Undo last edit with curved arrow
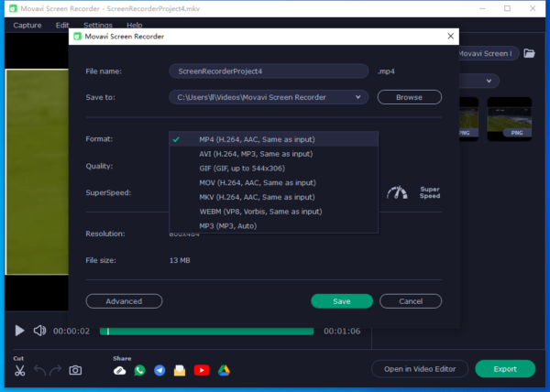Screen dimensions: 550x392 pos(40,370)
